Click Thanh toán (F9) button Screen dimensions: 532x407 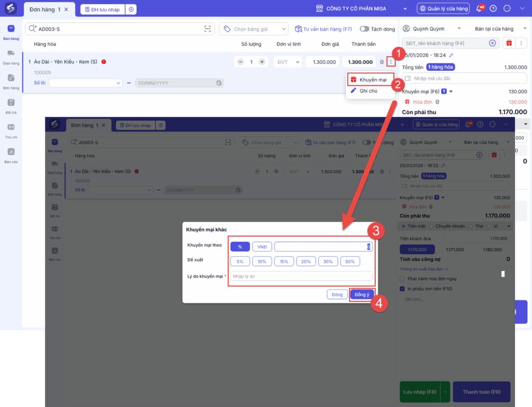(482, 392)
